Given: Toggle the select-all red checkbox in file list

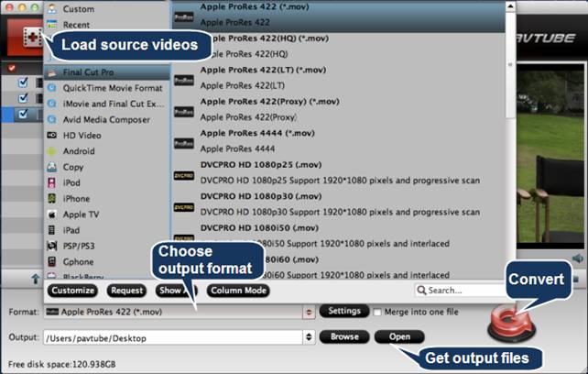Looking at the screenshot, I should pos(12,68).
